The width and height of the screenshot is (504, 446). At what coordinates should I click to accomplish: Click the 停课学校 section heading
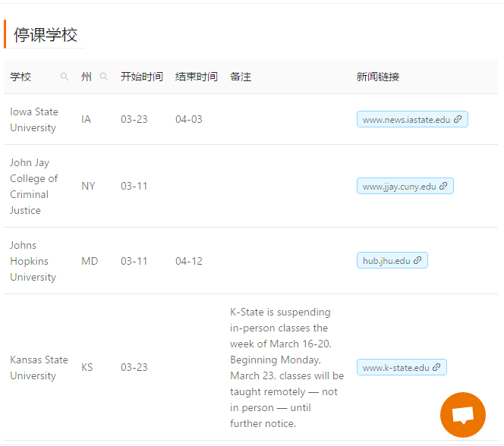(x=46, y=35)
